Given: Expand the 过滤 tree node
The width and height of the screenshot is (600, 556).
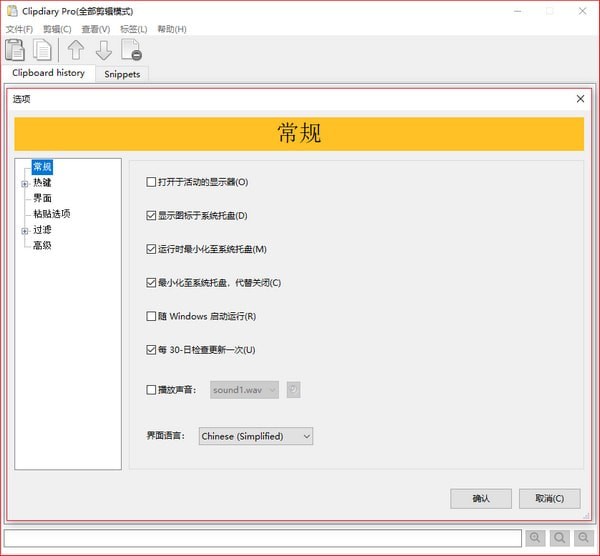Looking at the screenshot, I should [x=25, y=231].
